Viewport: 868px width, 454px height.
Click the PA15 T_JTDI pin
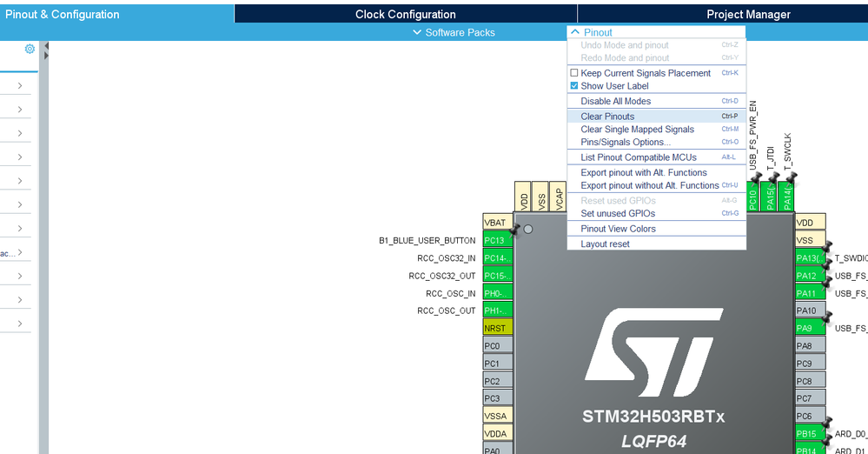[769, 197]
